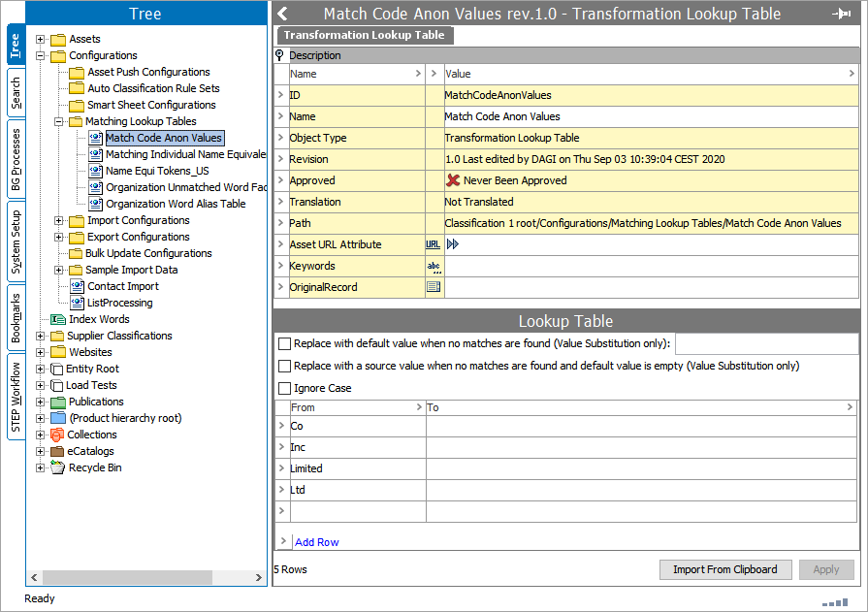This screenshot has height=612, width=868.
Task: Click the default value text field
Action: tap(765, 343)
